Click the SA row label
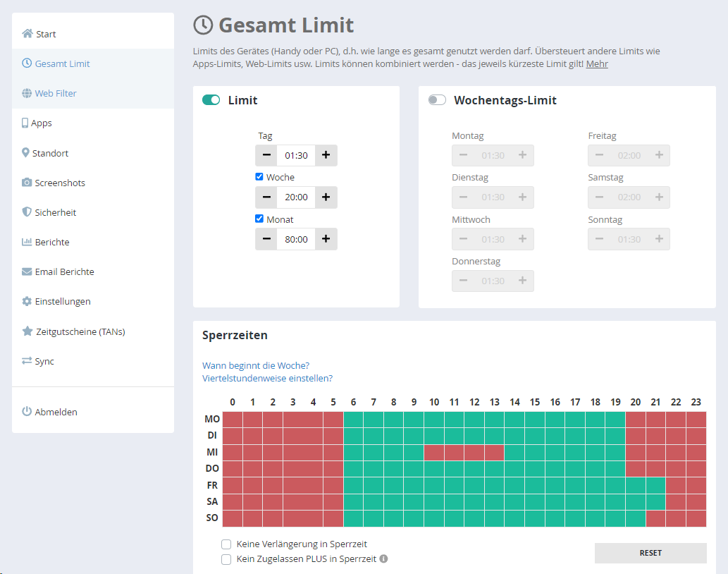 (x=212, y=501)
